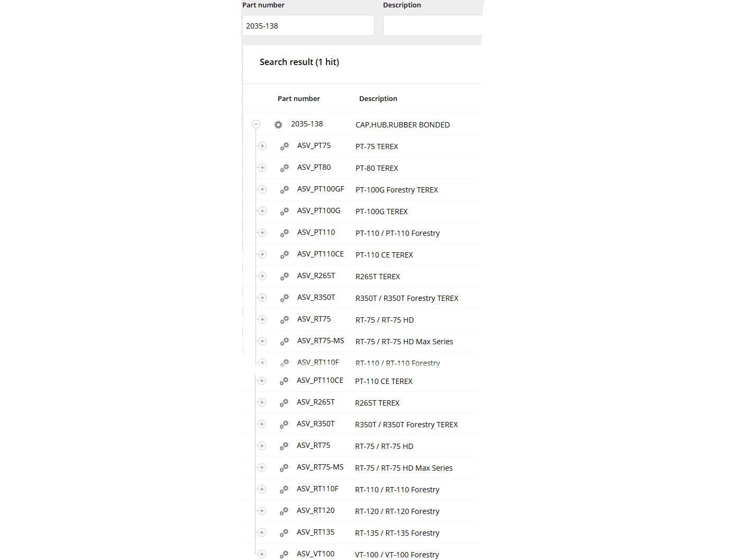Click the Part number search input field
747x560 pixels.
point(308,26)
